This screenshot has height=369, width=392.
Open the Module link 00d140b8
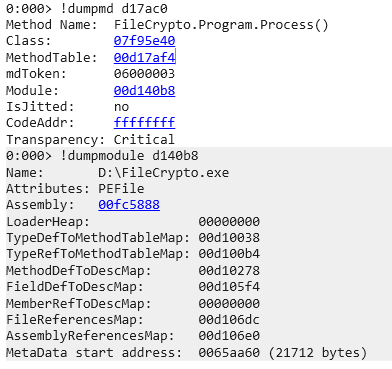coord(144,91)
